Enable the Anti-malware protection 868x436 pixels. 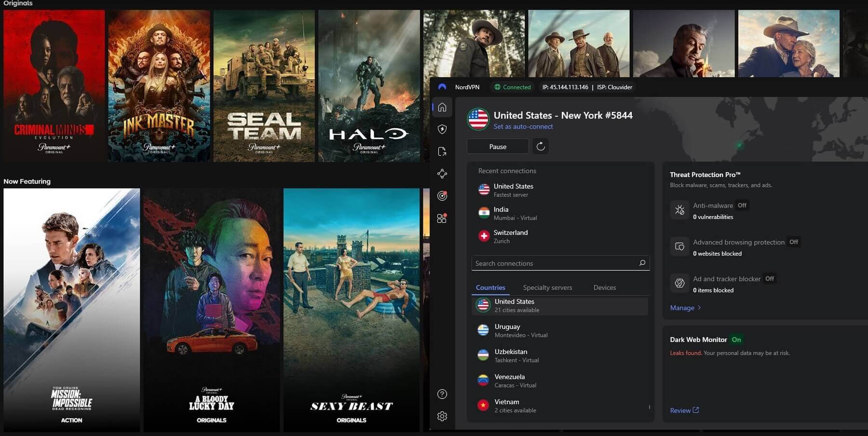(742, 205)
